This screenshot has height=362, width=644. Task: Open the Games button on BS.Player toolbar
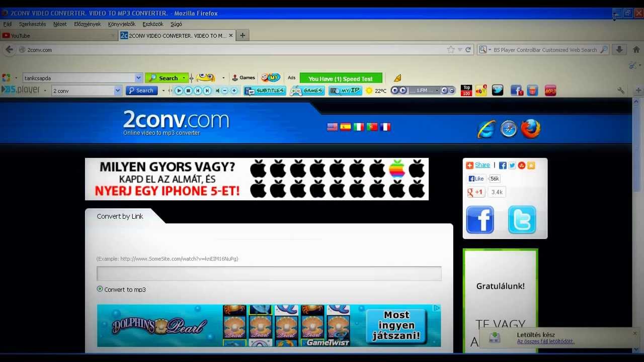(307, 90)
